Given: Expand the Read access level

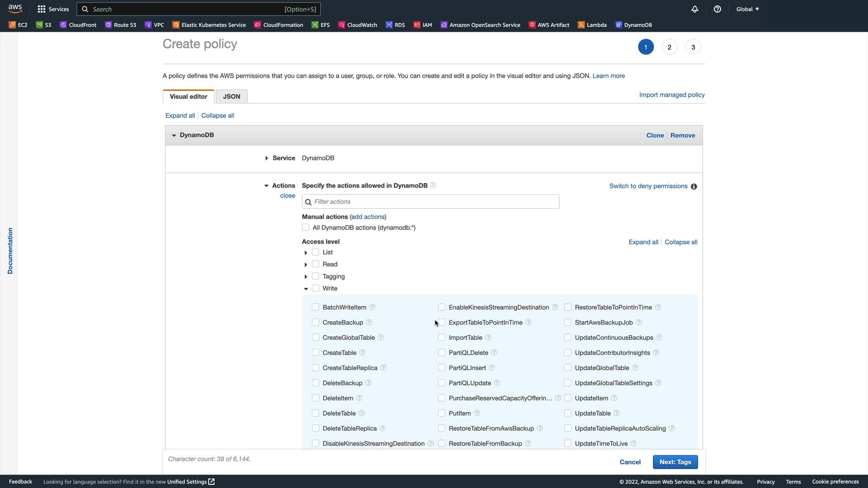Looking at the screenshot, I should tap(306, 264).
